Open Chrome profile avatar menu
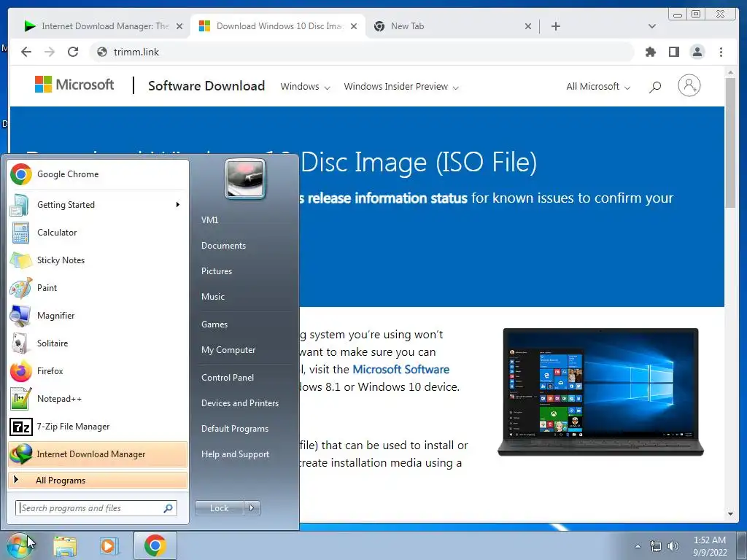 (x=697, y=52)
